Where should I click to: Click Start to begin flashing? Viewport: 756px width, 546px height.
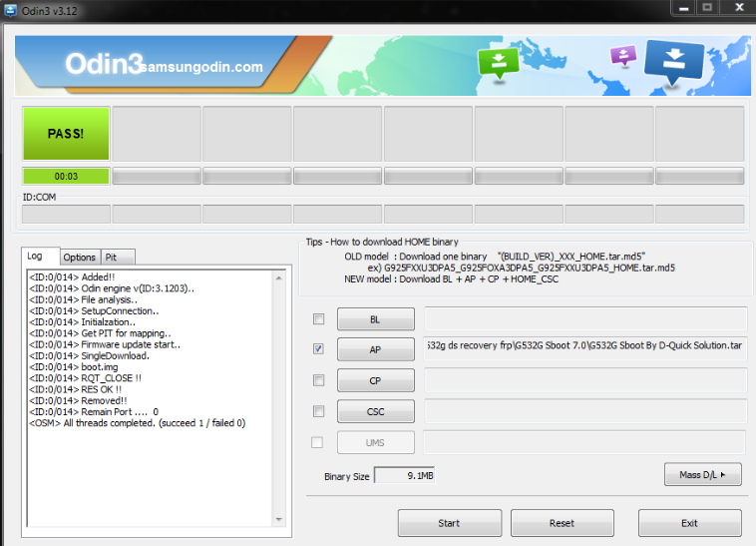(450, 523)
